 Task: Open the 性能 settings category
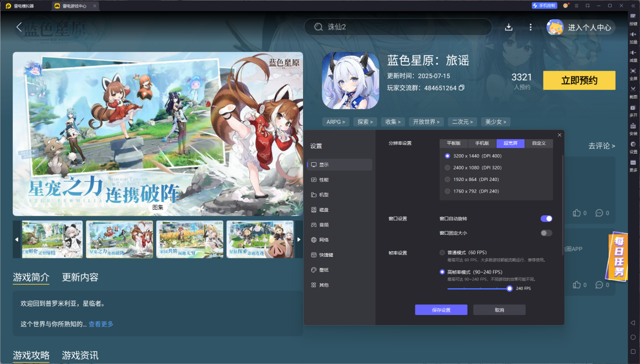[x=339, y=179]
